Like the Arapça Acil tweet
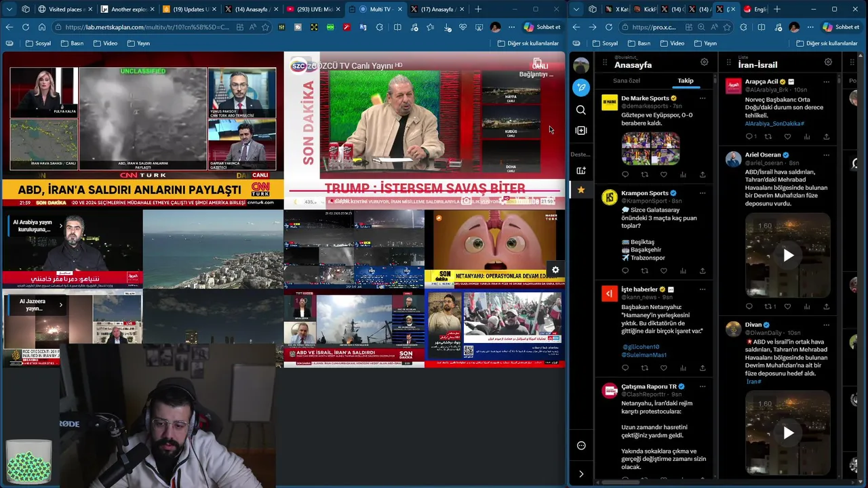Screen dimensions: 868x488 click(787, 136)
